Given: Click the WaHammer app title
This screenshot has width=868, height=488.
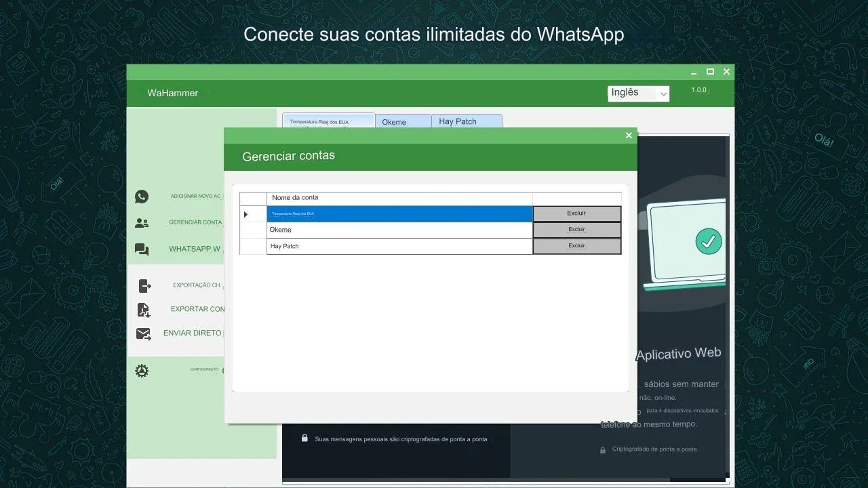Looking at the screenshot, I should coord(173,93).
